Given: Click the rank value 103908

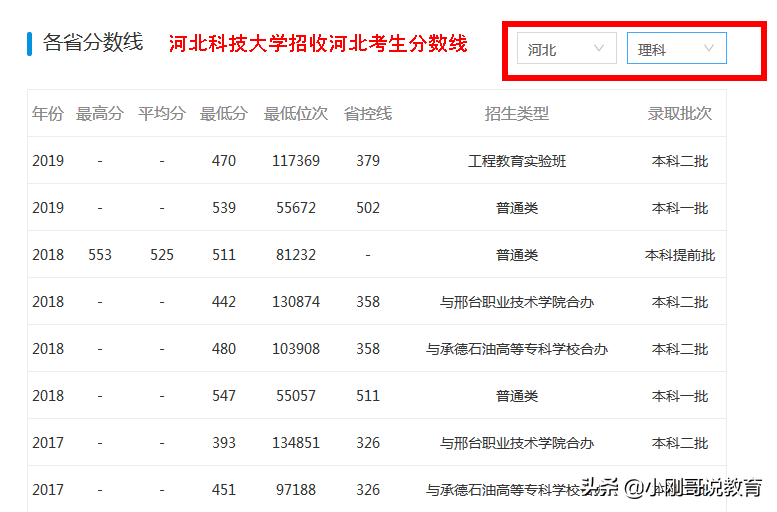Looking at the screenshot, I should pyautogui.click(x=295, y=349).
